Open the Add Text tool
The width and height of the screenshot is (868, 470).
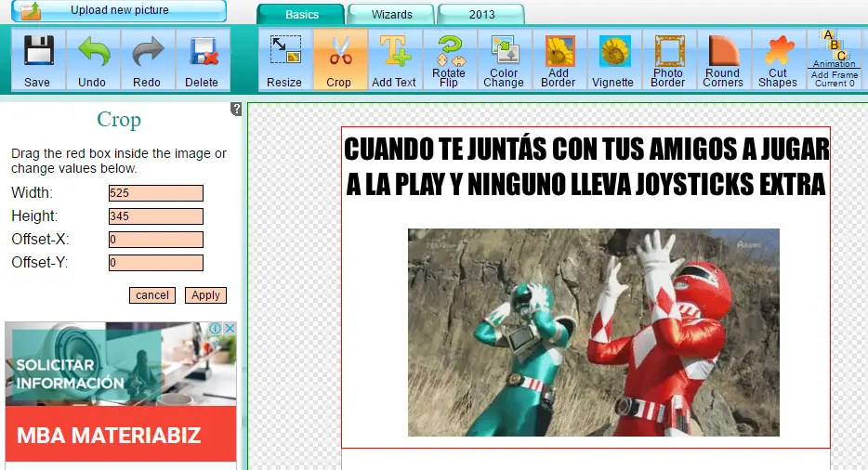[x=395, y=59]
